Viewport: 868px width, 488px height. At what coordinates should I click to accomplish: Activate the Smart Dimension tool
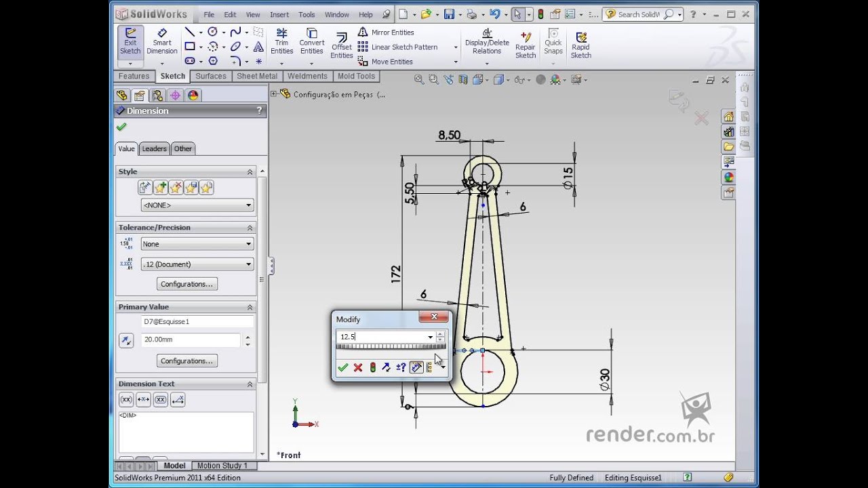coord(162,42)
